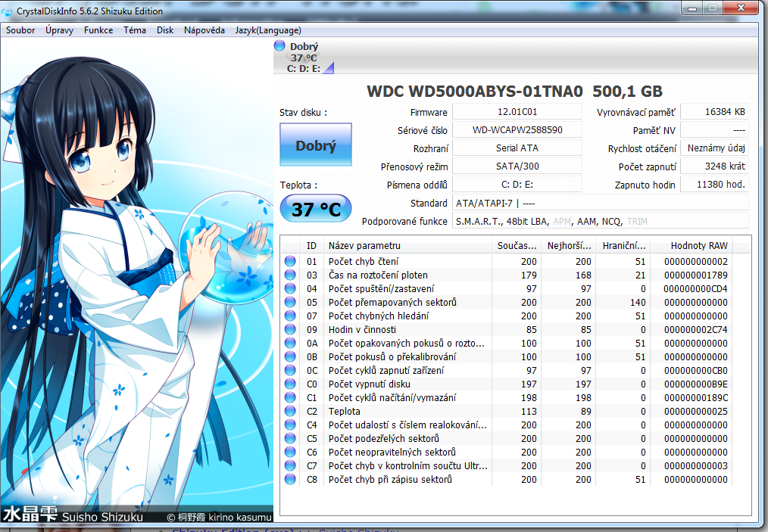The height and width of the screenshot is (532, 768).
Task: Click the status orb for Počet neopravitelných sektorů
Action: pyautogui.click(x=290, y=453)
